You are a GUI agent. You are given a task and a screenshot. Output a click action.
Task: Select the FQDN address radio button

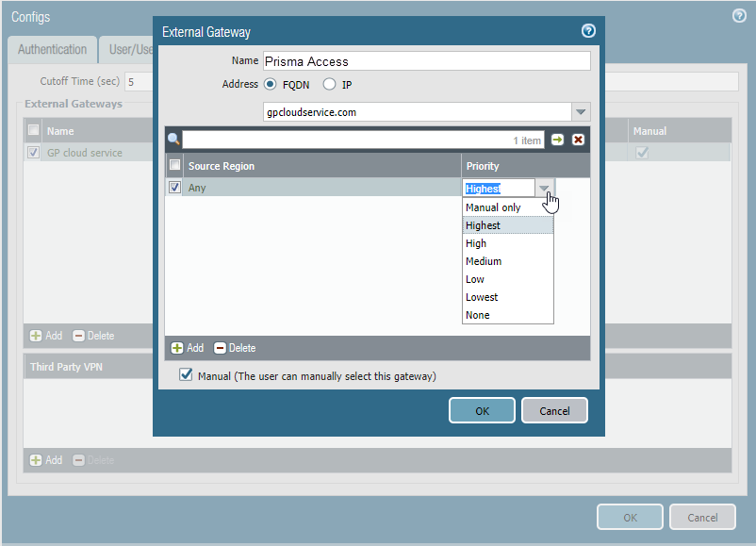click(x=270, y=85)
